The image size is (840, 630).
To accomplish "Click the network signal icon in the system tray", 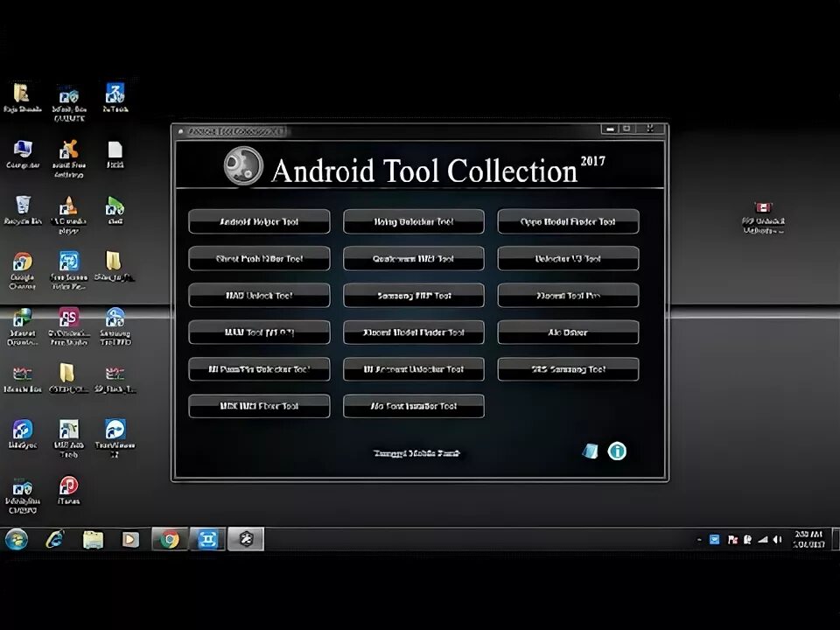I will (x=762, y=540).
